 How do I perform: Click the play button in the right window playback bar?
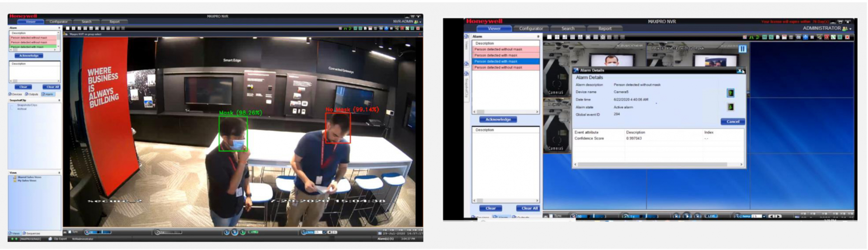686,216
